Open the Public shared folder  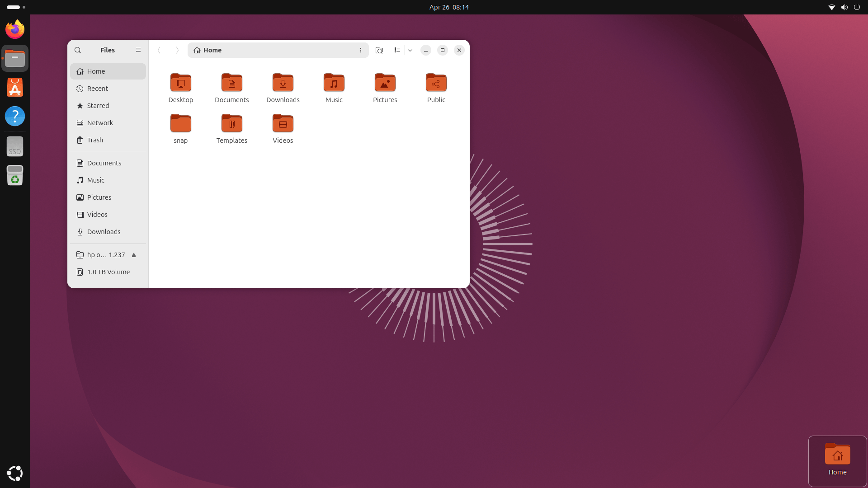pos(436,89)
